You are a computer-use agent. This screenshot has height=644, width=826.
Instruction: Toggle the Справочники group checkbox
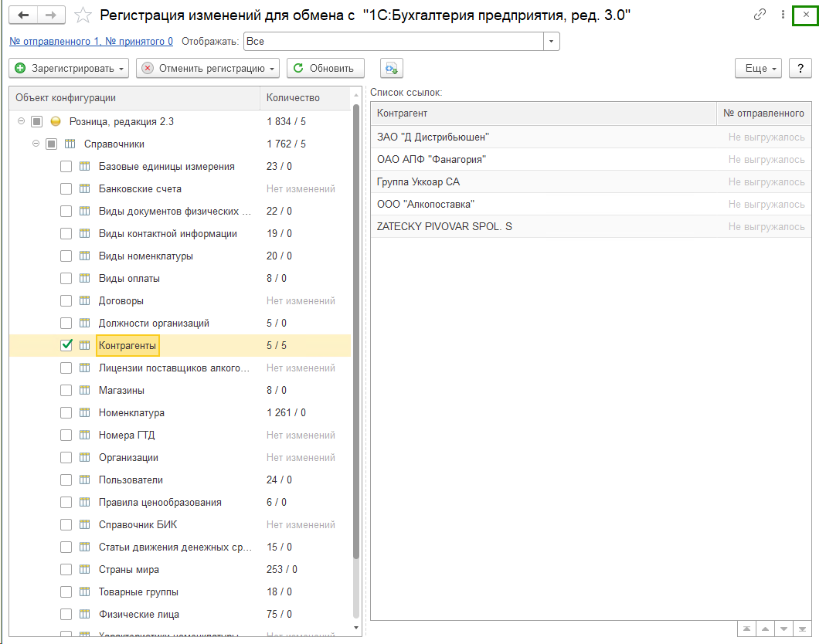pos(51,144)
